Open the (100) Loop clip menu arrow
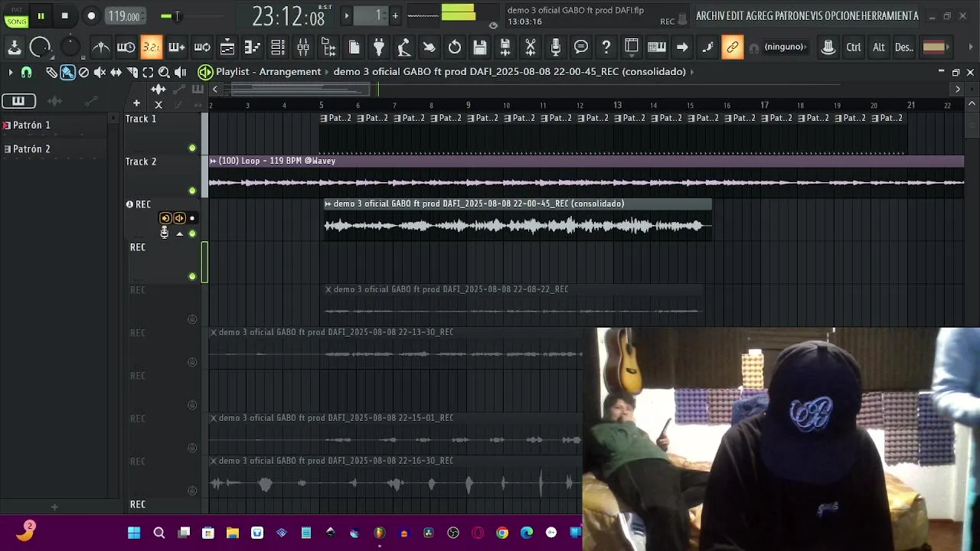 pos(213,161)
